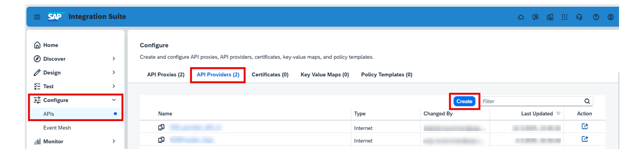The height and width of the screenshot is (153, 644).
Task: Expand the Test section chevron
Action: point(114,86)
